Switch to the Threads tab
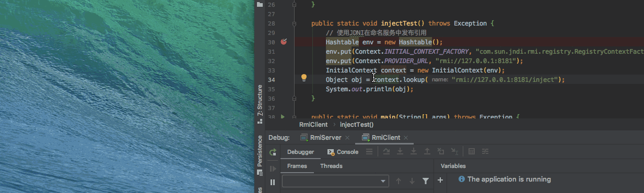 coord(331,166)
